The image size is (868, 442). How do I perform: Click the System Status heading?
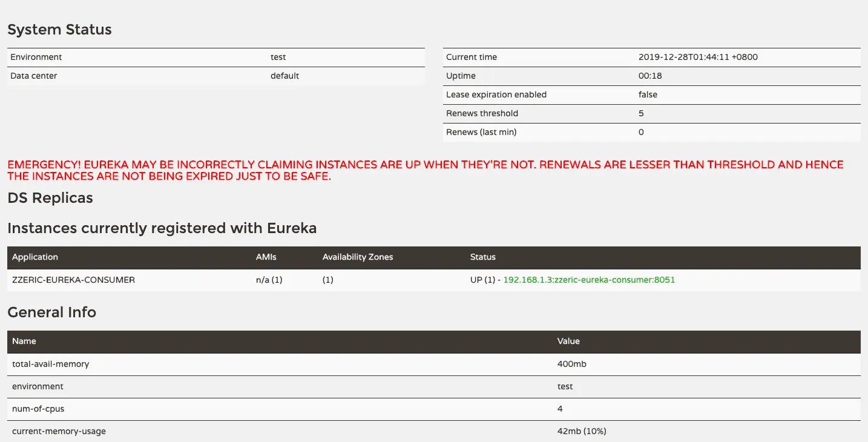[59, 30]
